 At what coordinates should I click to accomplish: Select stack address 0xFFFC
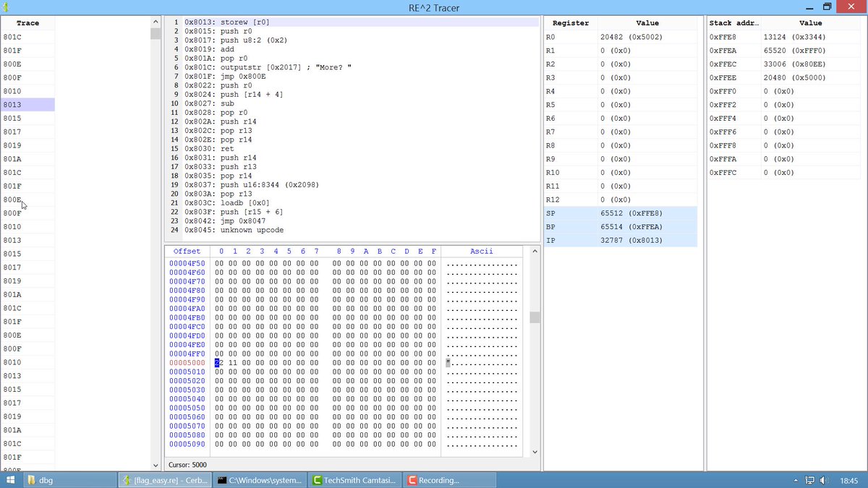(x=723, y=173)
